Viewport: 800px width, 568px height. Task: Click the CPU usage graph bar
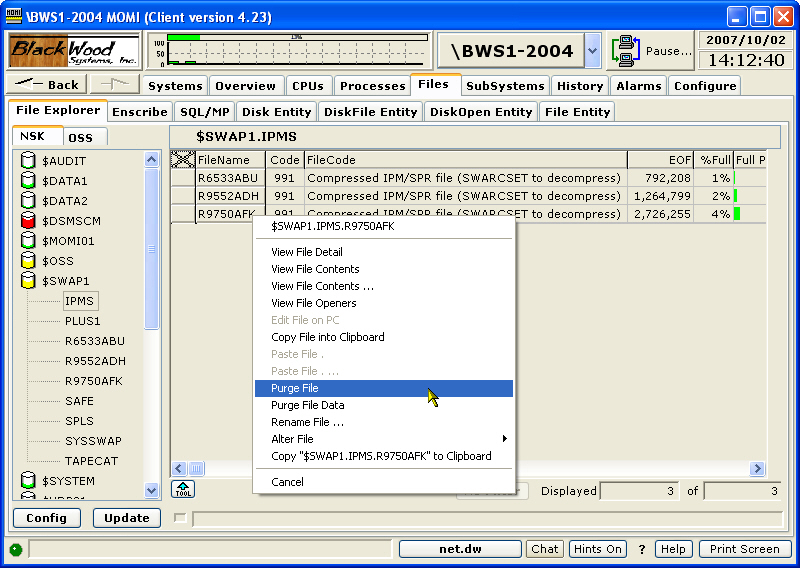[297, 37]
